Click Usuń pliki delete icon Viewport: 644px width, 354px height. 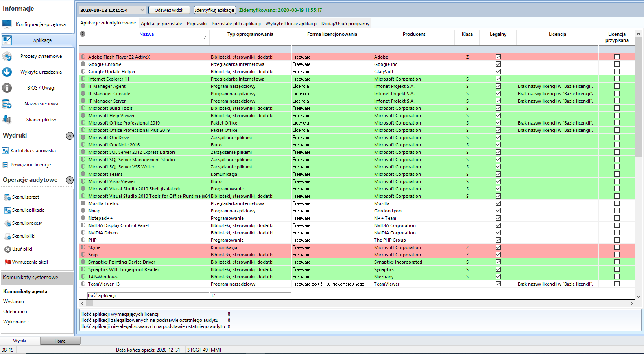[x=7, y=249]
